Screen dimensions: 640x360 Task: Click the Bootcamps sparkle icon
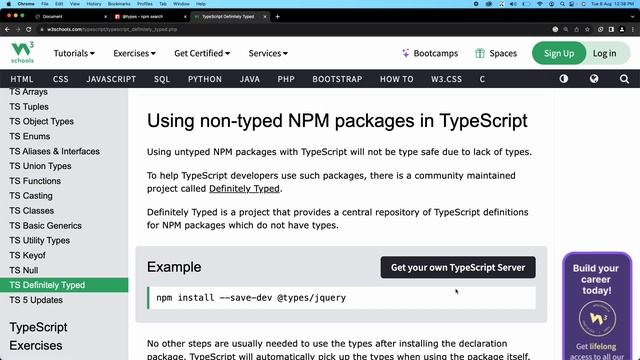405,53
